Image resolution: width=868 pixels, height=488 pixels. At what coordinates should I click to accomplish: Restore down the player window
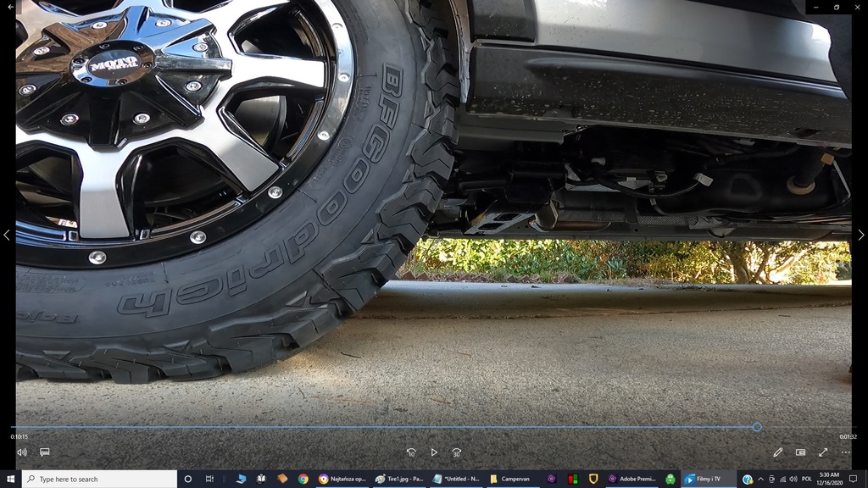837,7
